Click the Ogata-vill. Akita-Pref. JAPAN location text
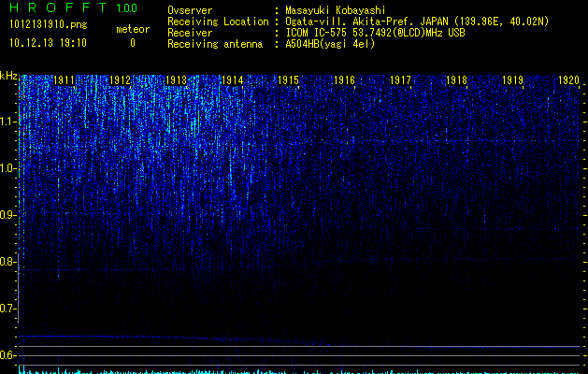The image size is (588, 374). (417, 22)
